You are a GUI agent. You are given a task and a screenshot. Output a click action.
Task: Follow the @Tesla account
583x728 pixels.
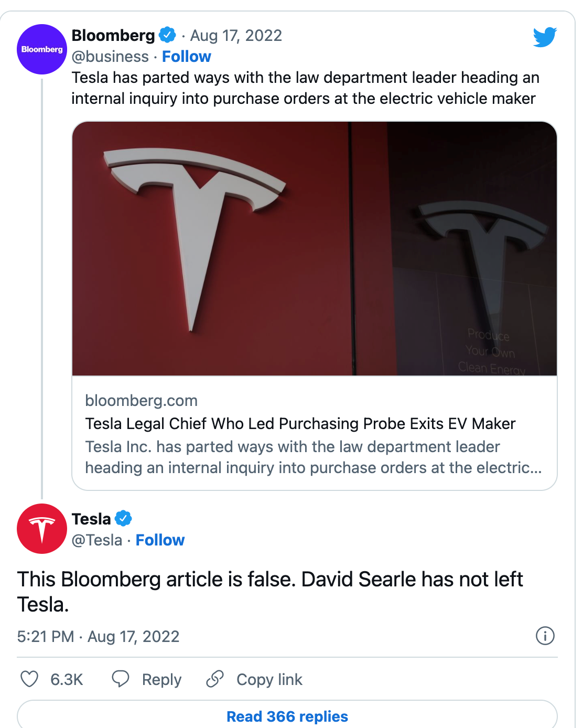(160, 540)
